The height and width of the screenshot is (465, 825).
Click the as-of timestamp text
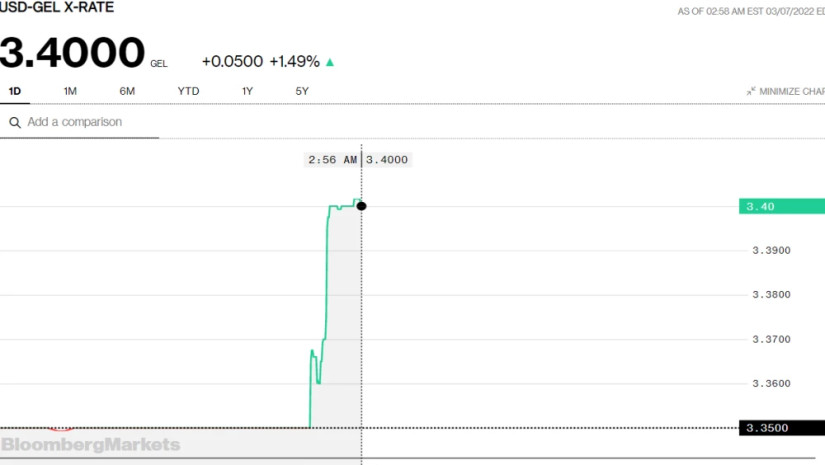pyautogui.click(x=751, y=12)
